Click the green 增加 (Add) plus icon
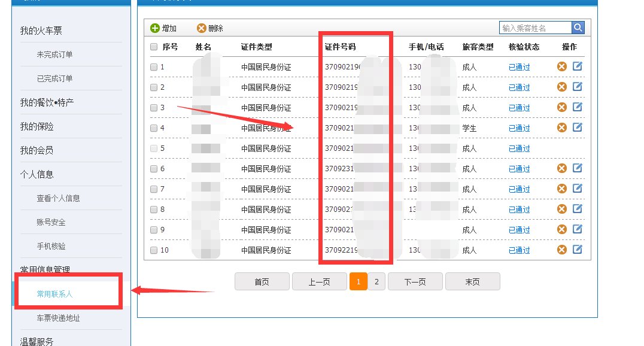Viewport: 644px width, 346px height. click(156, 27)
